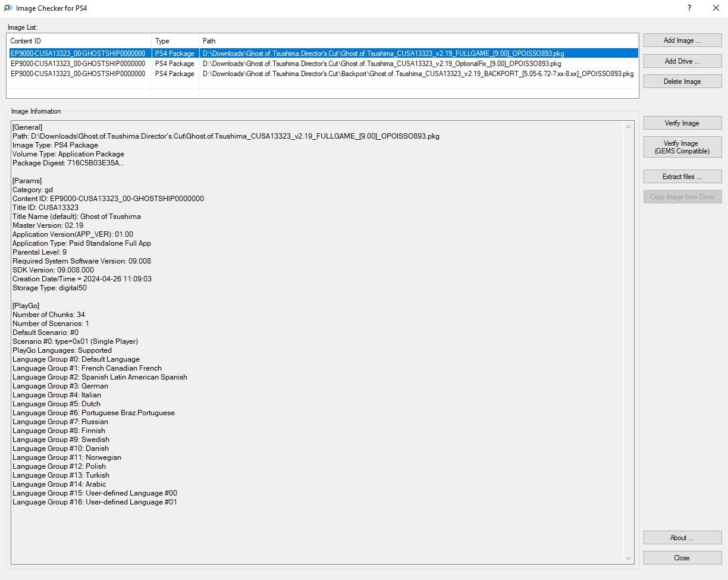Click the Close button at bottom
The image size is (728, 580).
[682, 558]
